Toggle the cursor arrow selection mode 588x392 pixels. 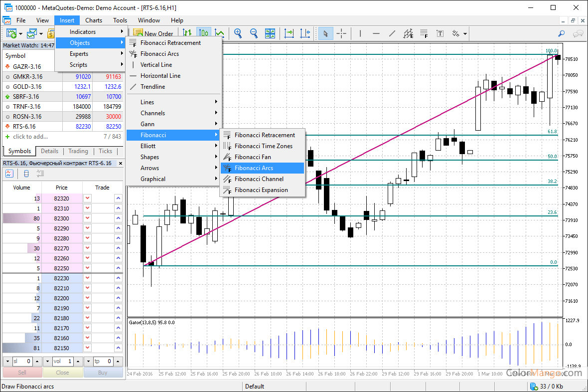click(x=325, y=33)
